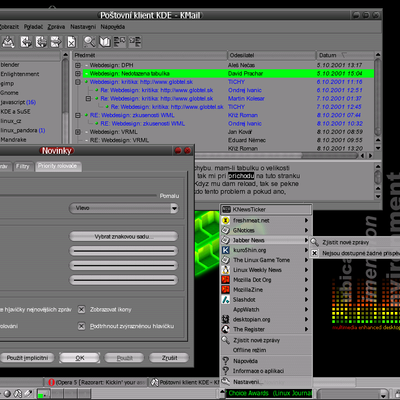The width and height of the screenshot is (400, 400).
Task: Expand the Jan Kovář Webdesign: VRML thread
Action: 78,132
